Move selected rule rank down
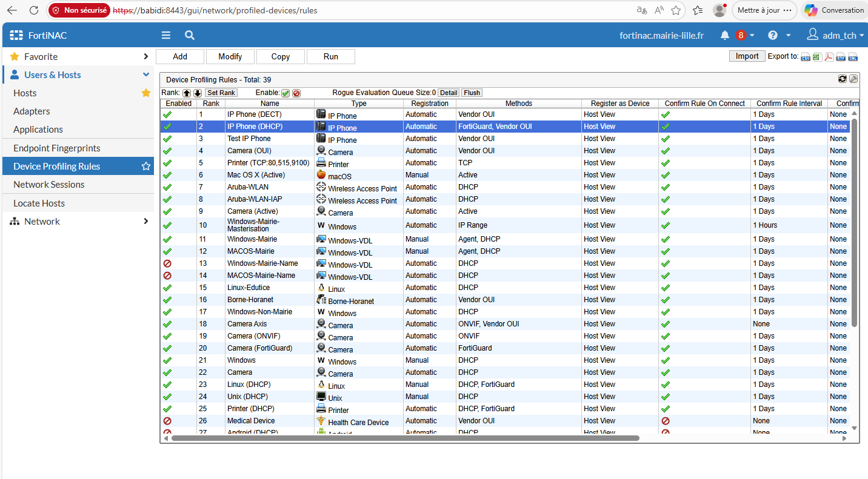 198,93
